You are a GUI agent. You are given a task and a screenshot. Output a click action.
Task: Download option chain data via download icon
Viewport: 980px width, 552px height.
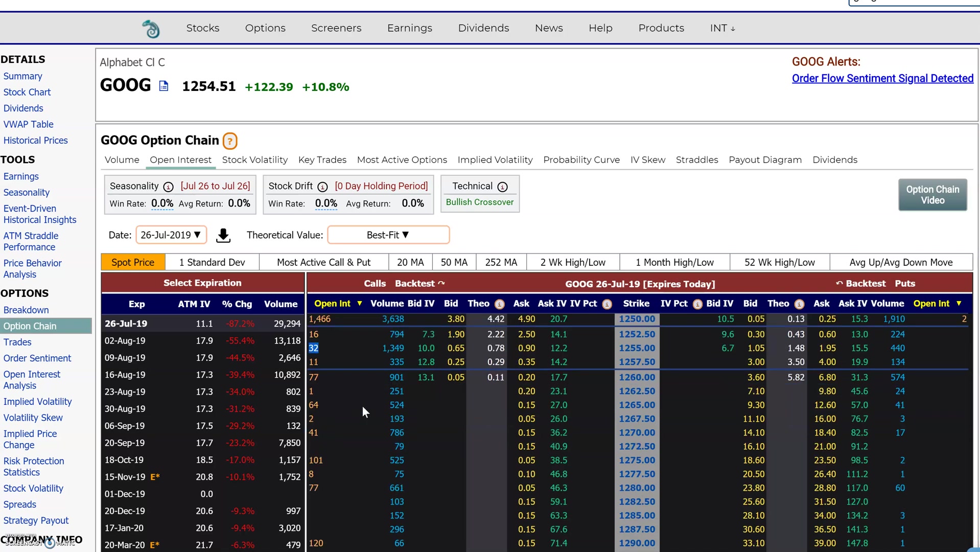(223, 235)
